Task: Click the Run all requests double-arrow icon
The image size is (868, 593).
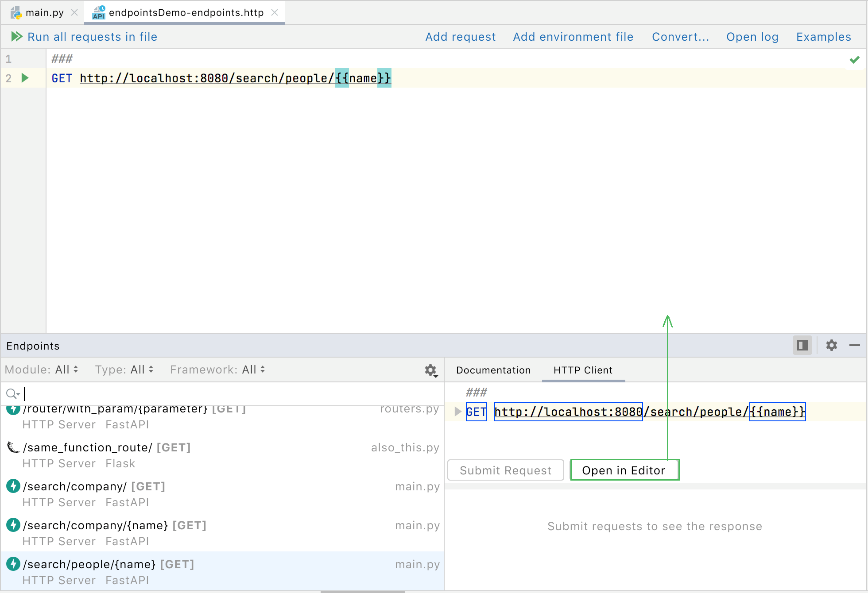Action: point(16,36)
